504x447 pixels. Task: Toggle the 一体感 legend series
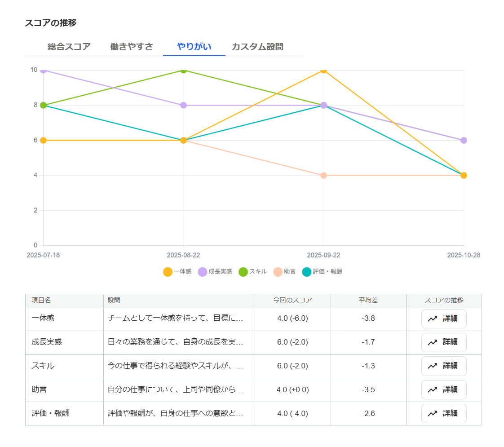pos(177,271)
